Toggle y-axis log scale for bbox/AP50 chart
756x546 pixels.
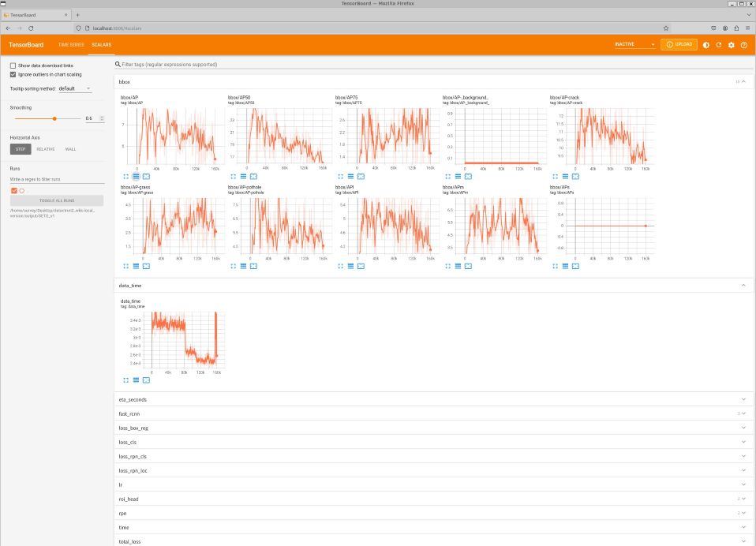(243, 177)
